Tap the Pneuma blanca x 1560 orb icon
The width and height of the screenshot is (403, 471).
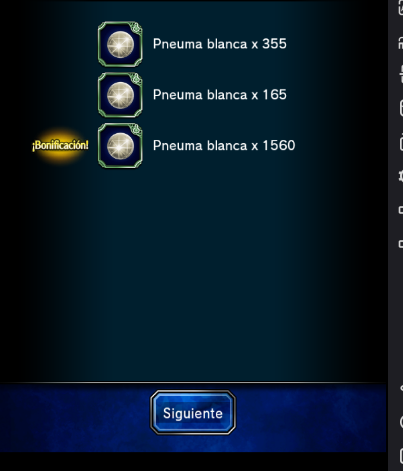120,146
